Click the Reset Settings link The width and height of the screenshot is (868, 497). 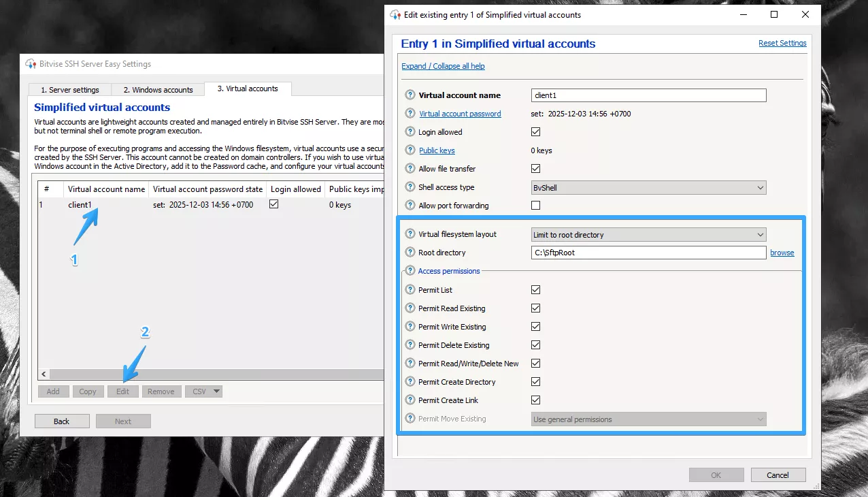[782, 43]
